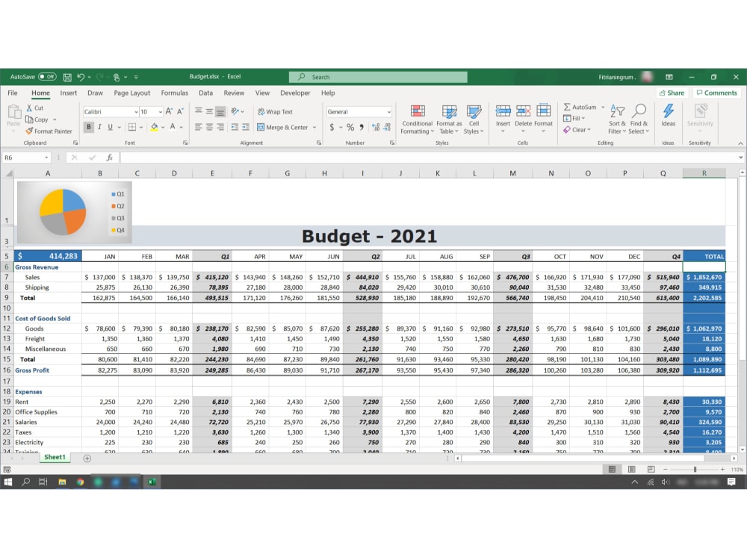Switch to the Insert tab
The height and width of the screenshot is (560, 747).
pos(68,93)
